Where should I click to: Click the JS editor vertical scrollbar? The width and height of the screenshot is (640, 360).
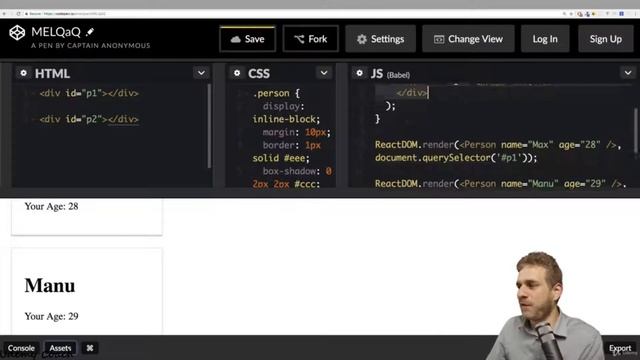(636, 131)
